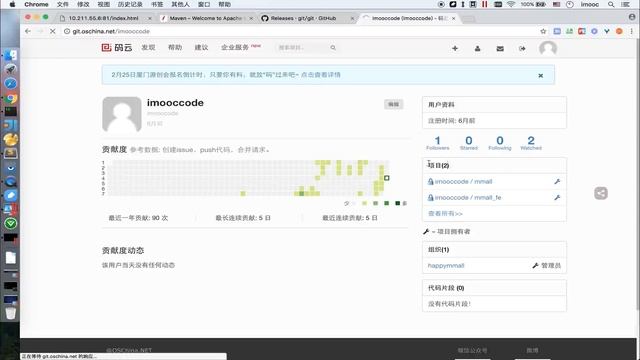Open the imooccode / mmall project

[463, 182]
